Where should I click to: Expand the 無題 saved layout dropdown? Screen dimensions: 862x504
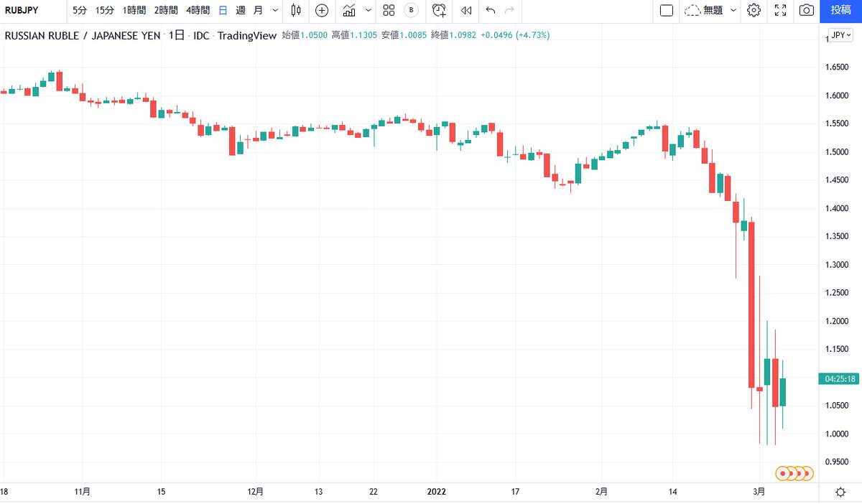point(733,10)
